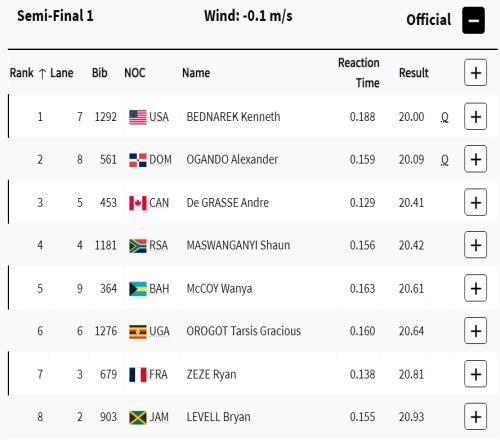
Task: Select the Result column header
Action: point(414,73)
